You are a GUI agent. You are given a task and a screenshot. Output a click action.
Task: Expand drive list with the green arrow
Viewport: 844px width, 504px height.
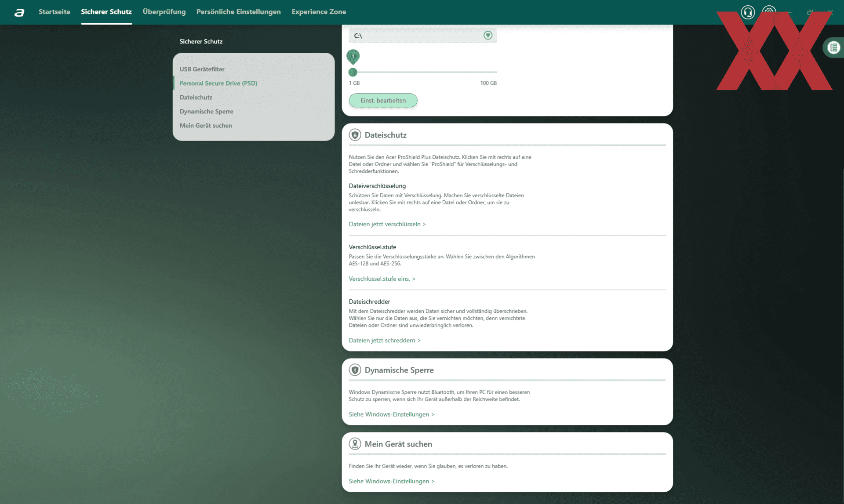[x=488, y=36]
